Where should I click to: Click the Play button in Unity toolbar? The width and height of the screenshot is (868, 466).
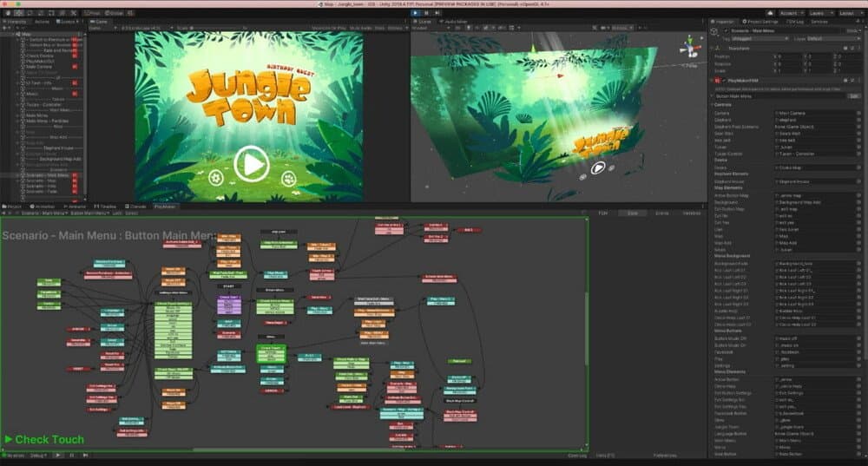[x=415, y=13]
